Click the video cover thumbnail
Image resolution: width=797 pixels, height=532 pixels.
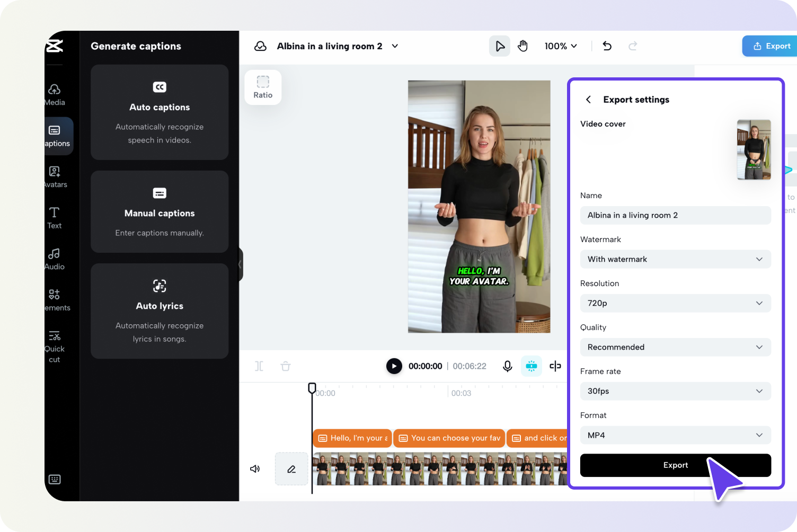[x=754, y=149]
